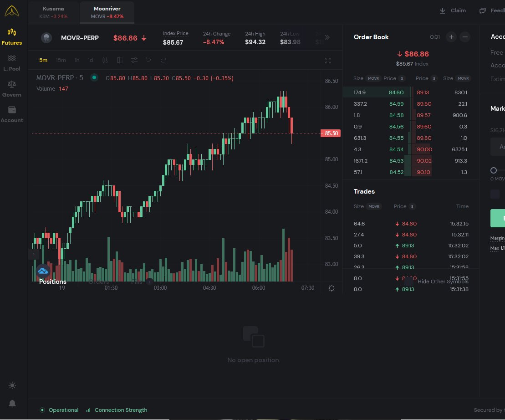Toggle light/dark theme with sun icon
The width and height of the screenshot is (505, 420).
(12, 385)
